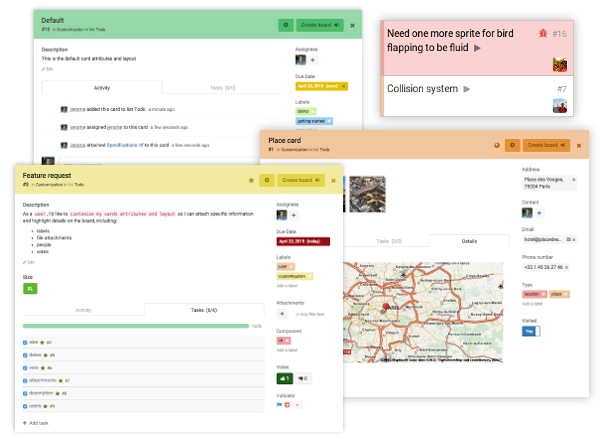604x441 pixels.
Task: Click thumbs down vote button
Action: (x=303, y=379)
